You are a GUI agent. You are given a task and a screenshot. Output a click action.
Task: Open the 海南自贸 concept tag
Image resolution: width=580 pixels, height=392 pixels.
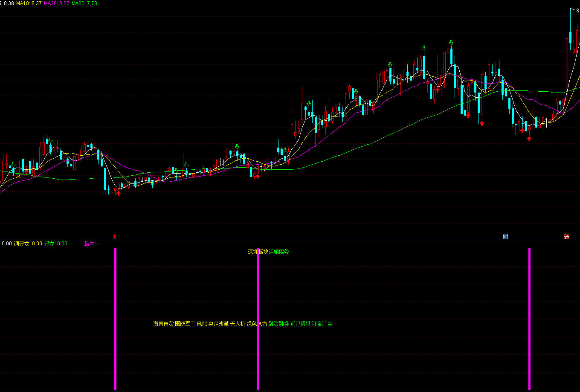[x=163, y=324]
